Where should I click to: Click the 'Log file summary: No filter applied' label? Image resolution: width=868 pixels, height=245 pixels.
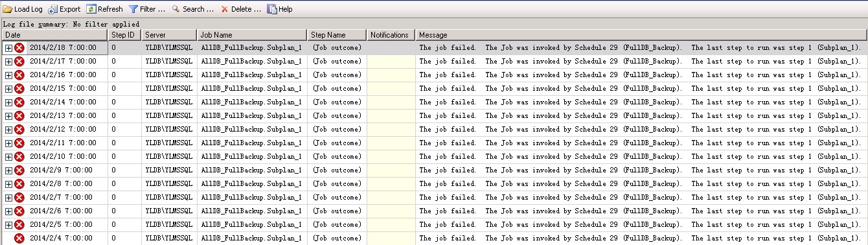71,24
